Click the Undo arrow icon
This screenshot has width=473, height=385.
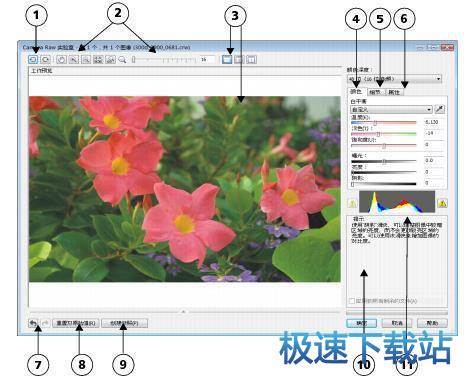tap(33, 323)
